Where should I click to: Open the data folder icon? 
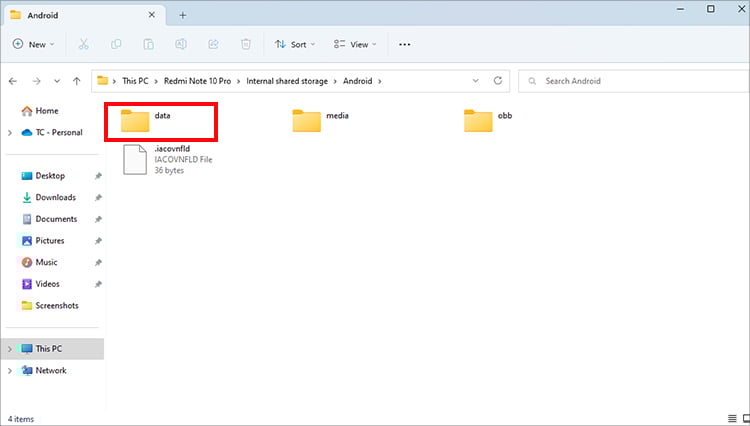pos(135,120)
